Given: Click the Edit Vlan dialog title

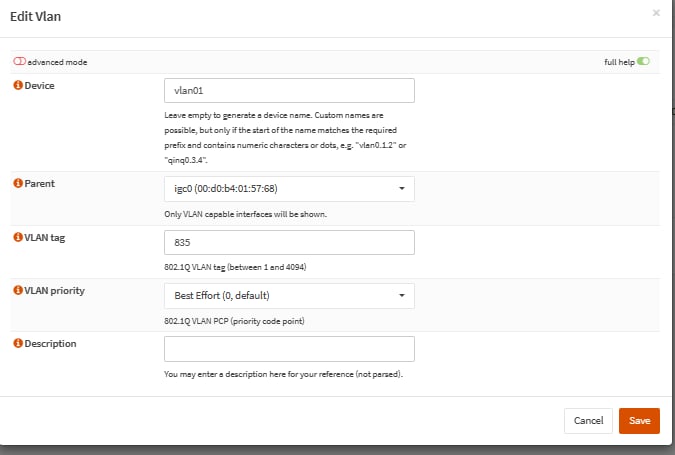Looking at the screenshot, I should coord(35,16).
